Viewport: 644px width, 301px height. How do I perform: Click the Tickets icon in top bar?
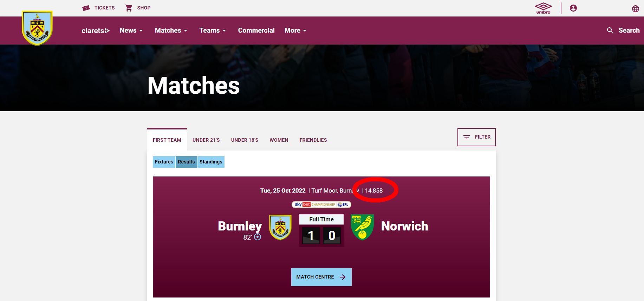[x=86, y=8]
